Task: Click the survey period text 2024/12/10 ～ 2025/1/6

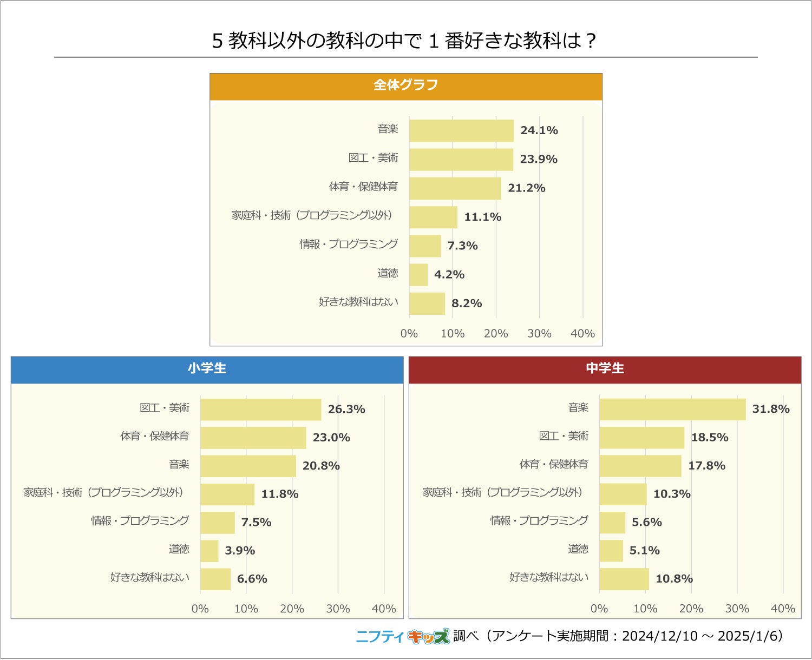Action: (702, 636)
